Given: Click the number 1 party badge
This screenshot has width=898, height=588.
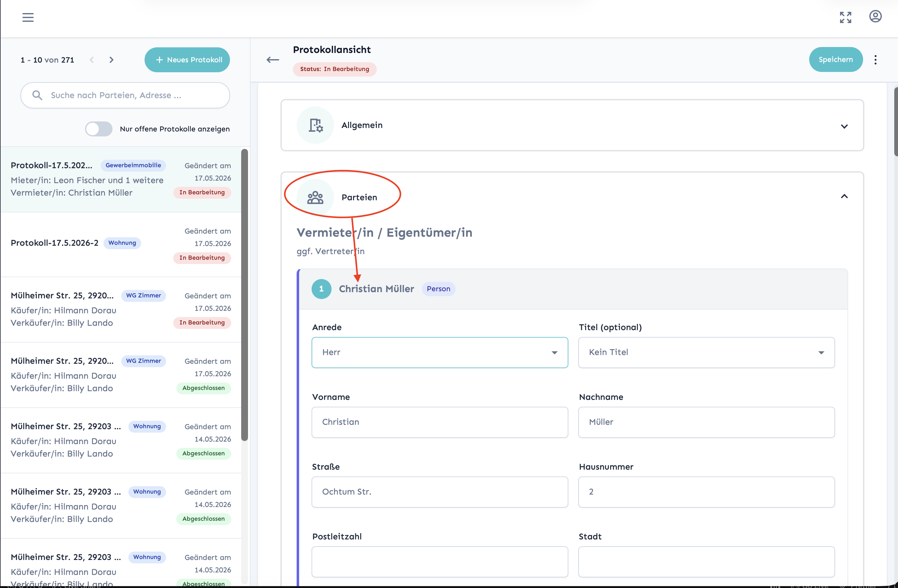Looking at the screenshot, I should click(x=322, y=289).
